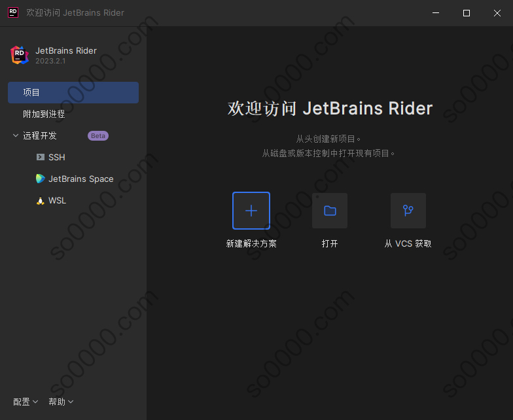Click the Get from VCS branch icon

pos(408,211)
